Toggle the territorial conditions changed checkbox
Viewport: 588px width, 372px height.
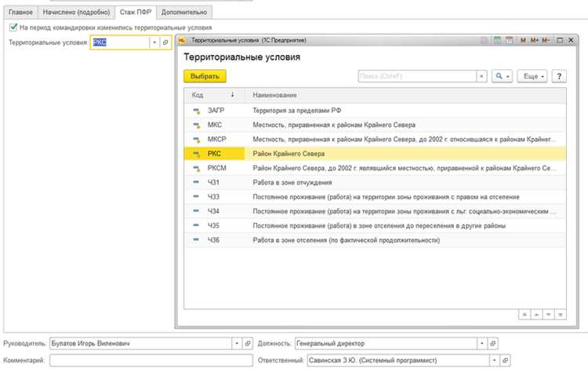[x=13, y=27]
